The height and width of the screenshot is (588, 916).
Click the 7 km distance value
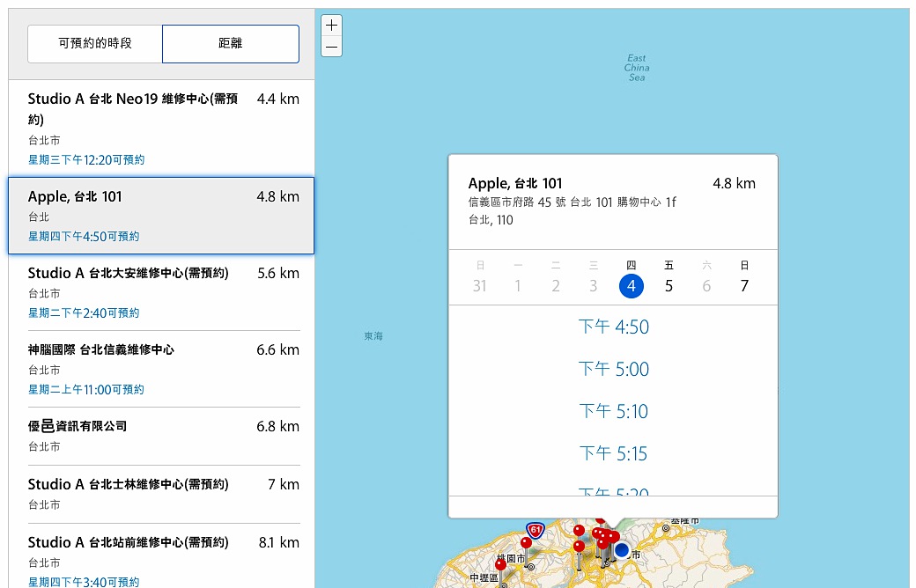[284, 484]
